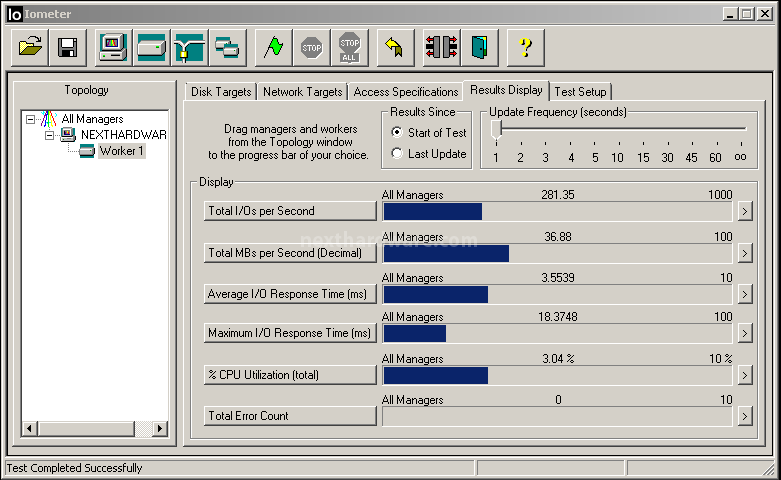
Task: Click the Iometer title bar logo
Action: tap(15, 14)
